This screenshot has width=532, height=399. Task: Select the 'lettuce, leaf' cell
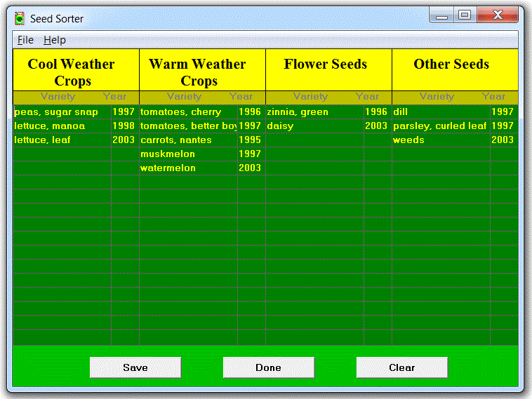[62, 140]
